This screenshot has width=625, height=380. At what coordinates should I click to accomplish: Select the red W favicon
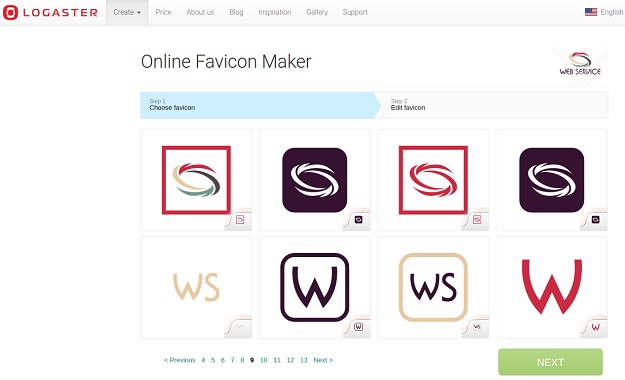pos(552,287)
